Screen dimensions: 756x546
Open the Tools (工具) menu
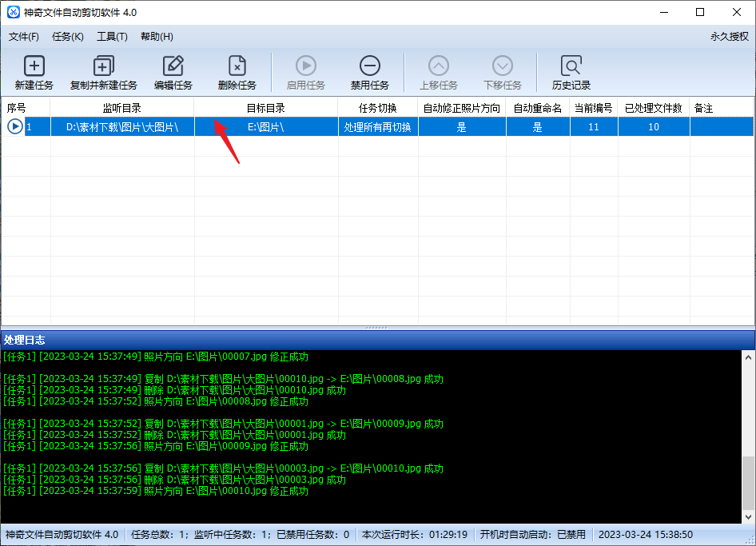[112, 36]
